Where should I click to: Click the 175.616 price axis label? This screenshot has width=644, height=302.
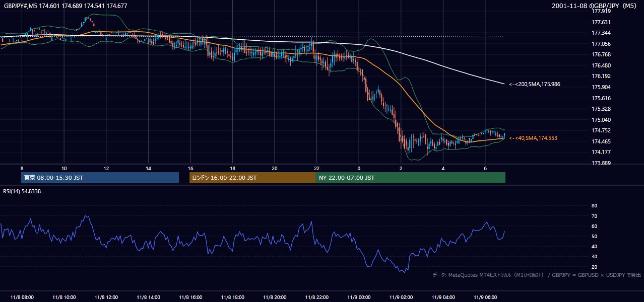(601, 98)
